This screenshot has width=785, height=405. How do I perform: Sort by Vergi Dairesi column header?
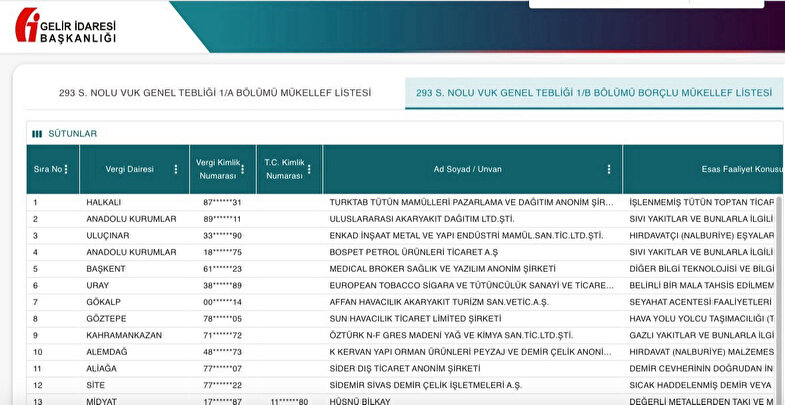tap(130, 169)
